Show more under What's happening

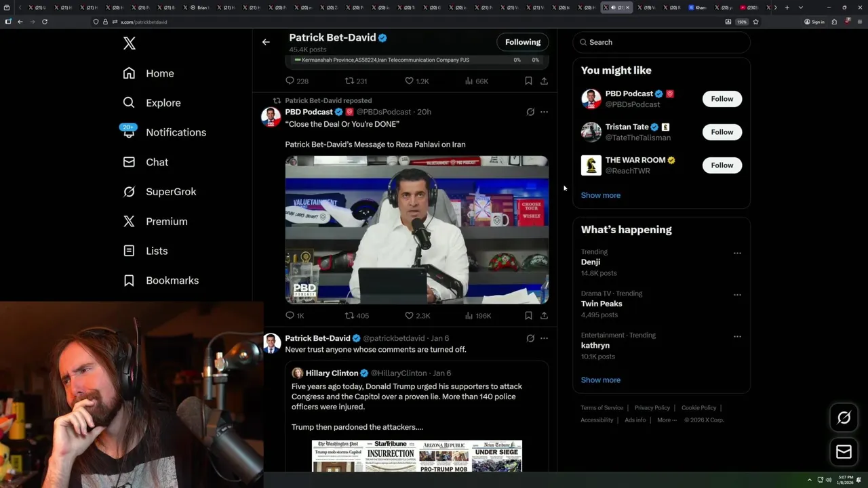(x=601, y=380)
